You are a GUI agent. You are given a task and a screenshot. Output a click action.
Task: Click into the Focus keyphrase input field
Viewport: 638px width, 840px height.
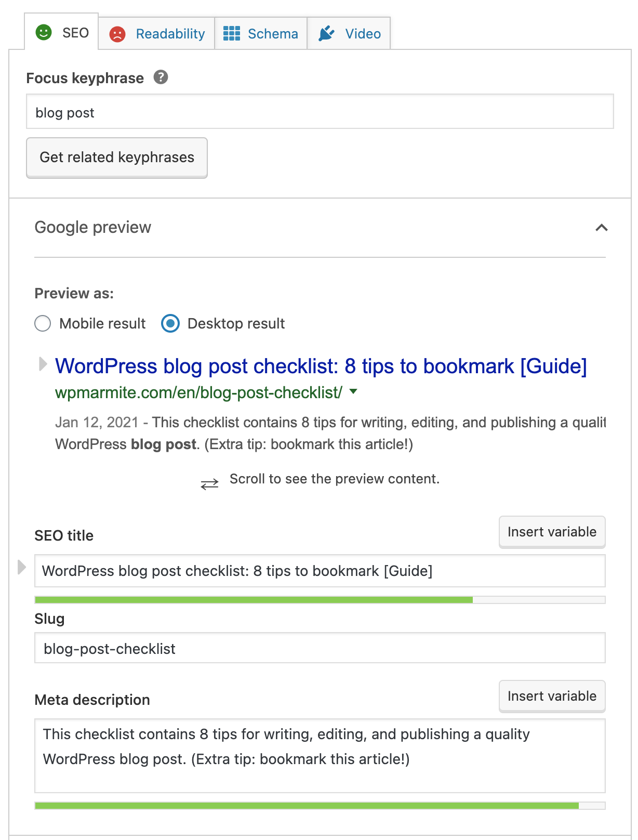tap(320, 112)
